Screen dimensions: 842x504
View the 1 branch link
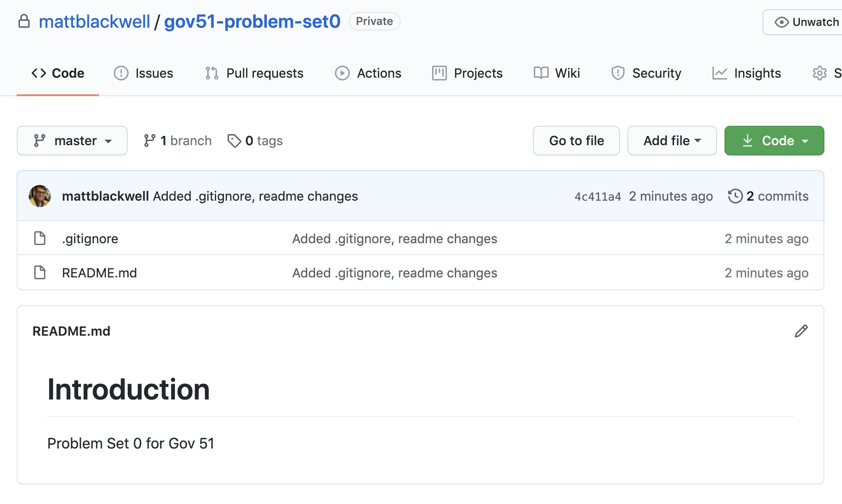click(178, 141)
